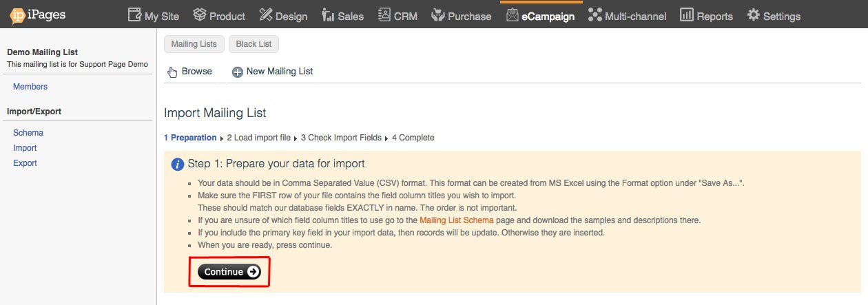Click the plus icon for New Mailing List

[238, 72]
